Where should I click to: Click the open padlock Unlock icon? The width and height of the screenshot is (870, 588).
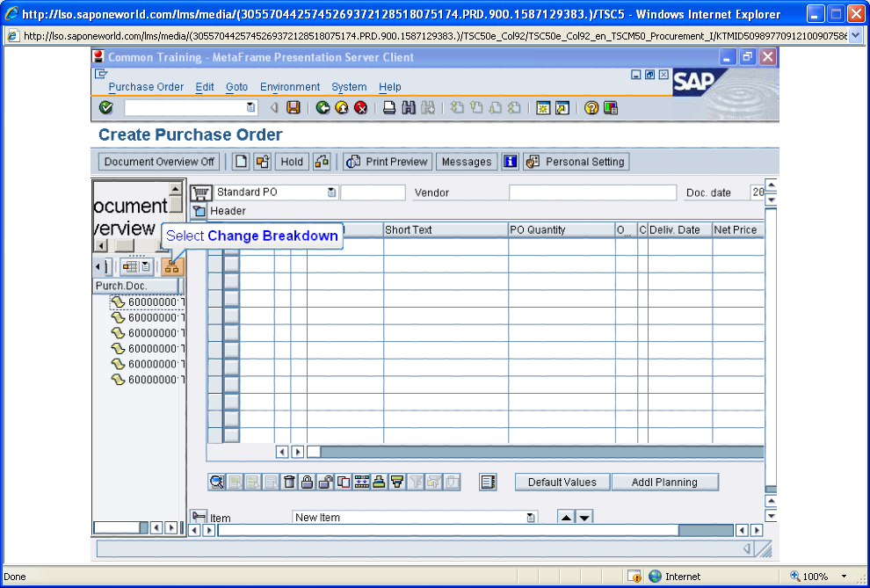click(x=325, y=482)
